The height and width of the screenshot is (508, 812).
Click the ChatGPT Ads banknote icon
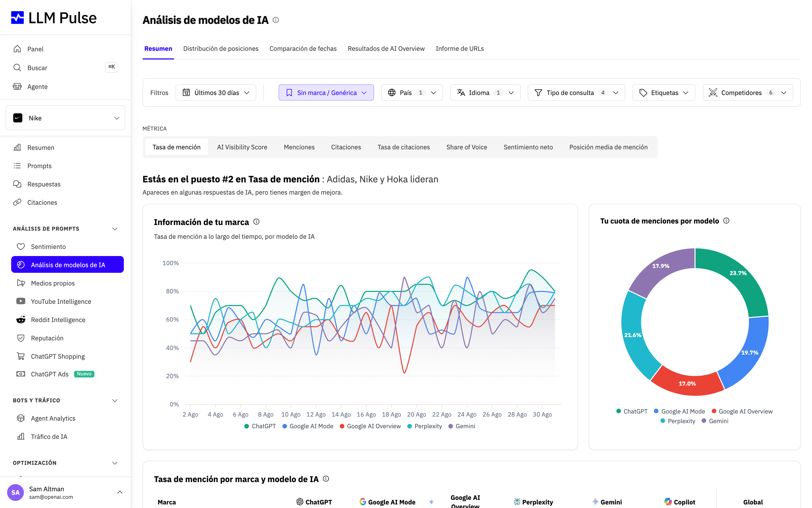click(x=21, y=374)
